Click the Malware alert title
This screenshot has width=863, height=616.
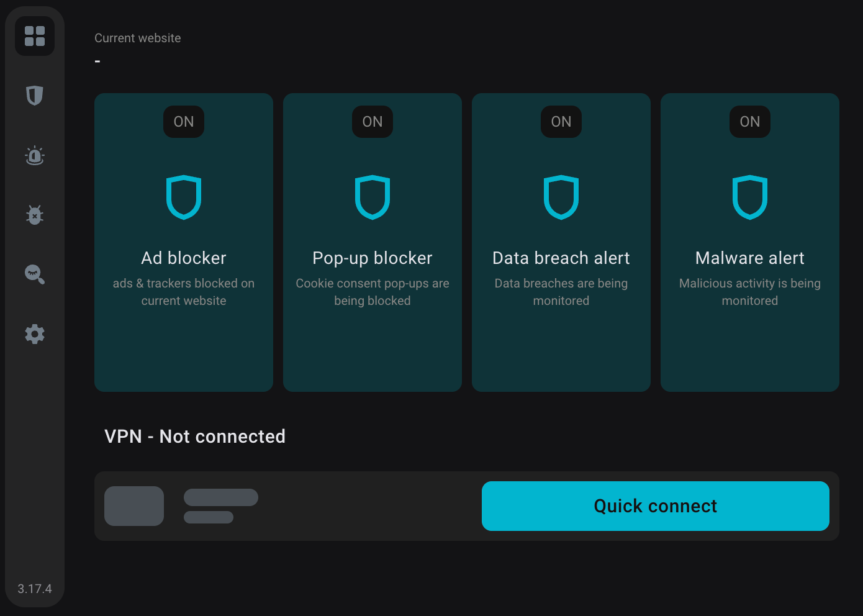[750, 258]
